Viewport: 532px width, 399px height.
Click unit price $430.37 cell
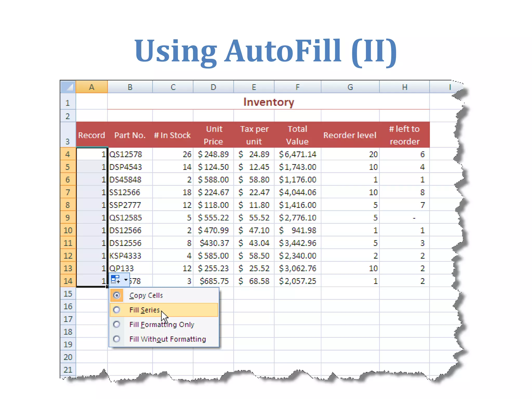[x=213, y=243]
